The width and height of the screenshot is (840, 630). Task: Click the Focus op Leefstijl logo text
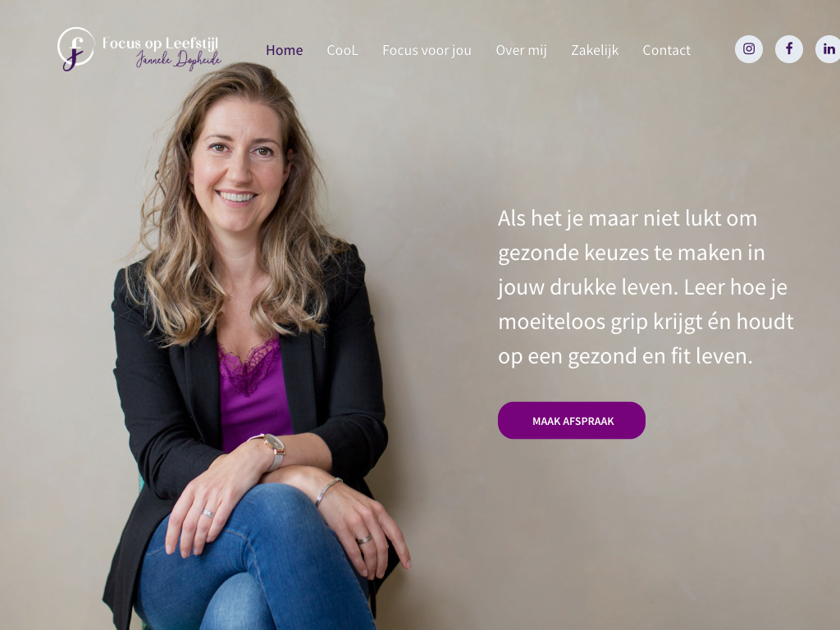click(x=160, y=43)
